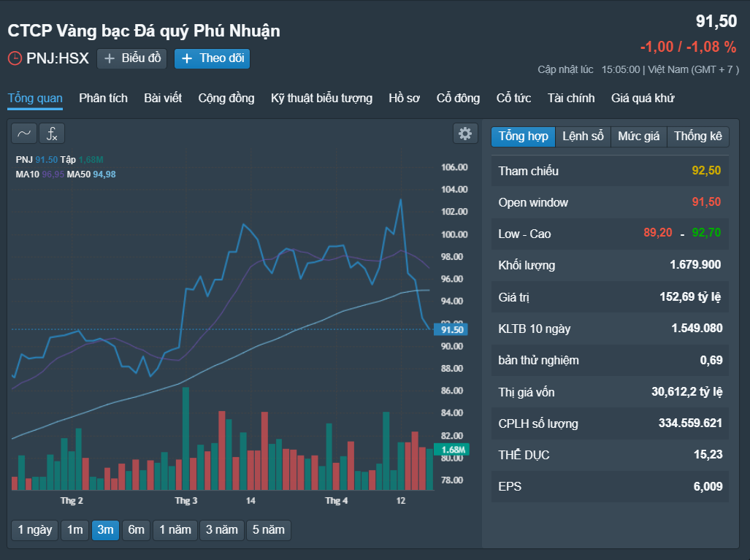Set chart range to 3m
Viewport: 750px width, 560px height.
(105, 530)
